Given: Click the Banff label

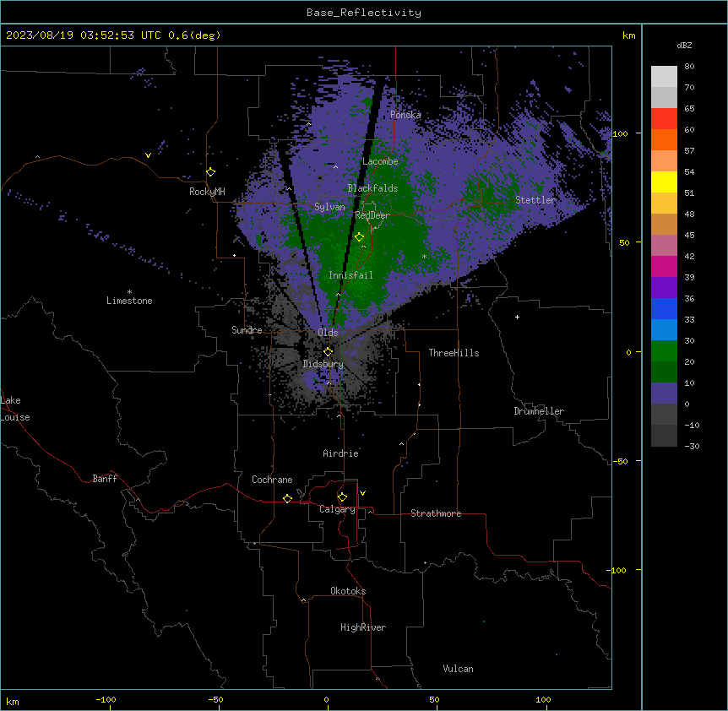Looking at the screenshot, I should [x=105, y=479].
